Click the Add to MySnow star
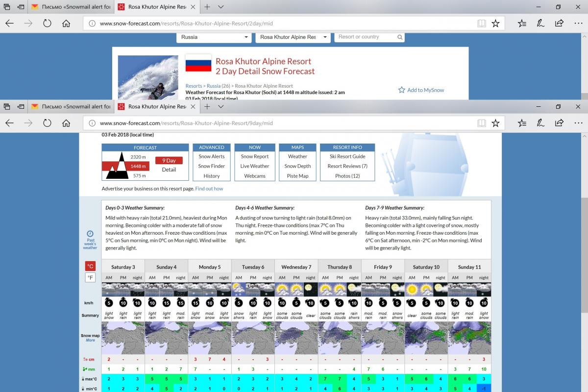 tap(402, 90)
